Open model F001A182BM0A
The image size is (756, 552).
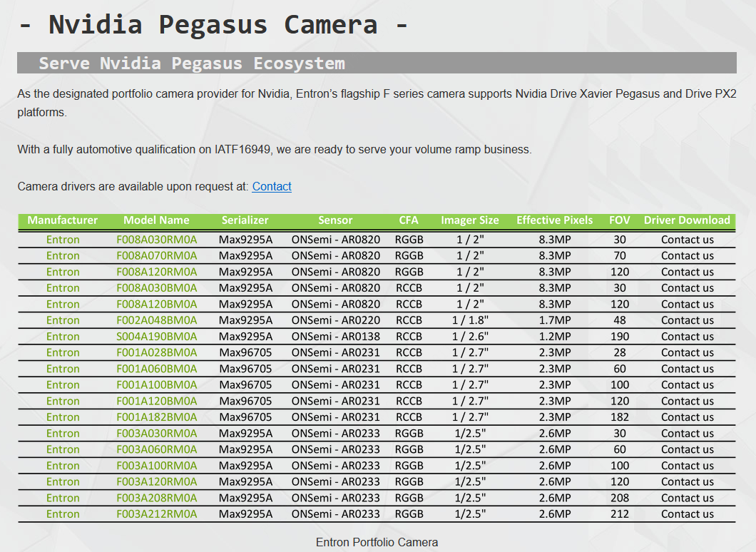coord(157,417)
